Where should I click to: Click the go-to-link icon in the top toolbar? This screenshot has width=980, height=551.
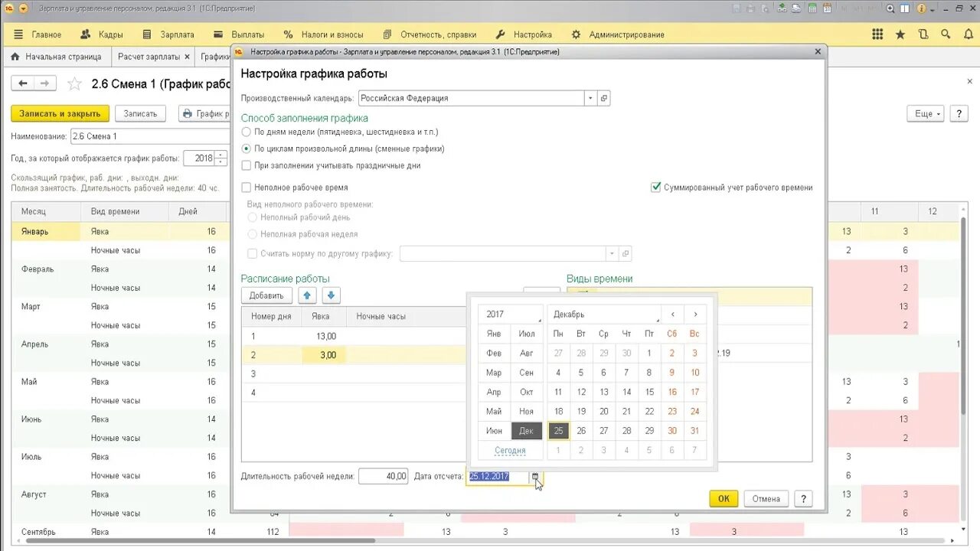(796, 8)
